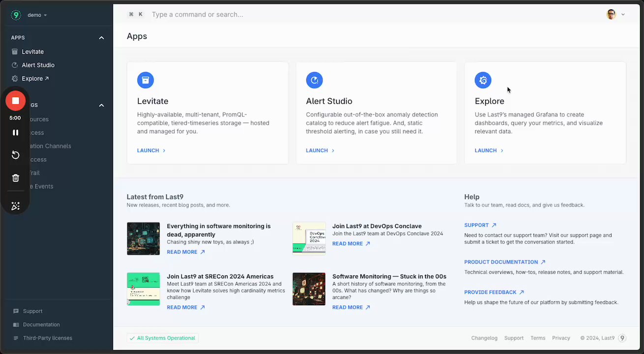Image resolution: width=644 pixels, height=354 pixels.
Task: Open the DevOps Conclave article thumbnail
Action: point(309,238)
